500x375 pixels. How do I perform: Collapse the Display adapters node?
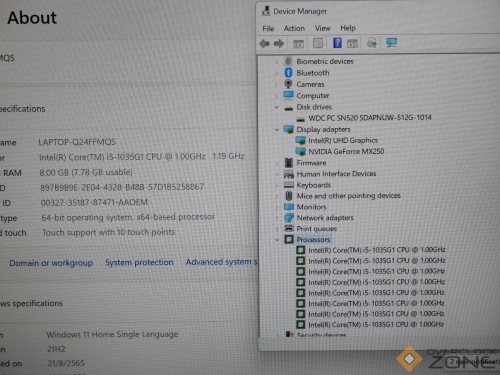click(277, 129)
